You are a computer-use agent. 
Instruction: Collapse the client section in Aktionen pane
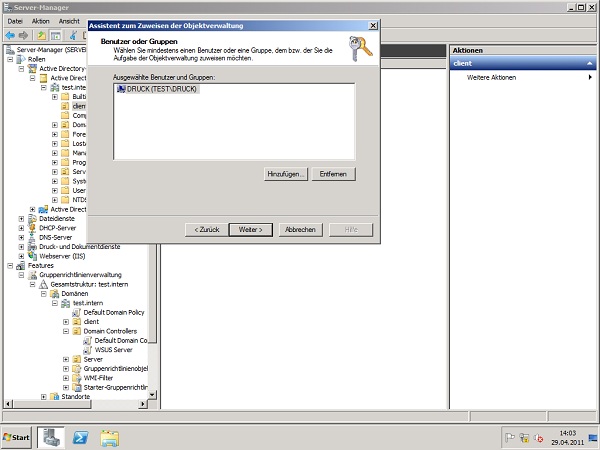coord(590,64)
